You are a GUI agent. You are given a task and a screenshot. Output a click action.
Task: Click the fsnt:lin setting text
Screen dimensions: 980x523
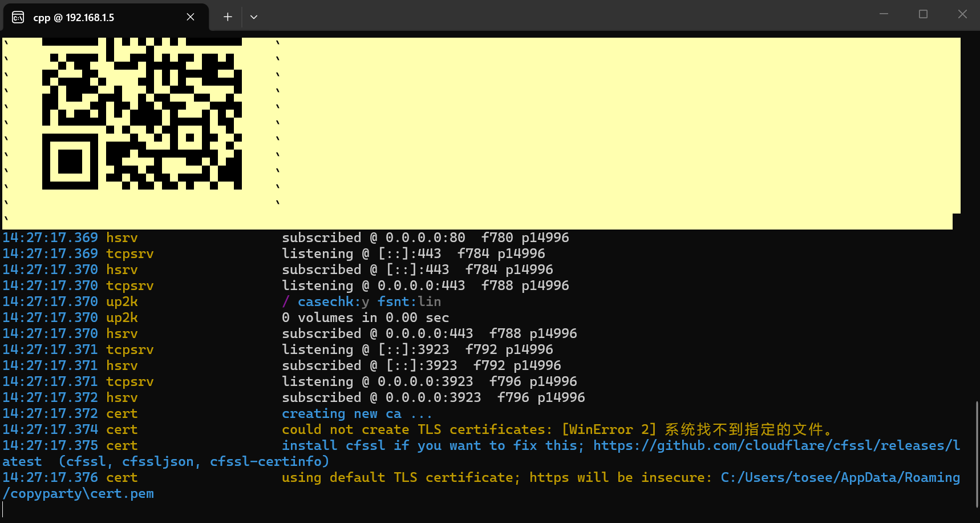tap(410, 301)
